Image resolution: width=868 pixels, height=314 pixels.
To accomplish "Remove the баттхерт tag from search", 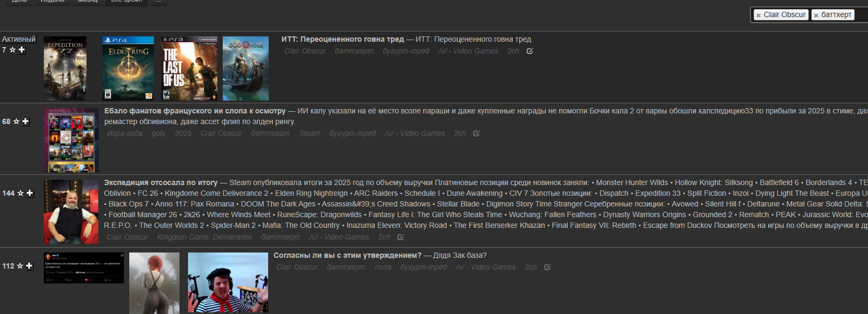I will tap(816, 16).
